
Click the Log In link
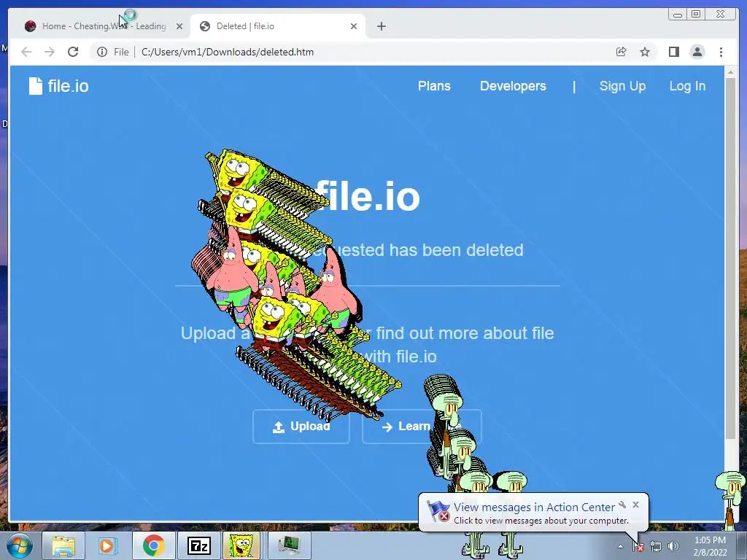click(x=687, y=86)
